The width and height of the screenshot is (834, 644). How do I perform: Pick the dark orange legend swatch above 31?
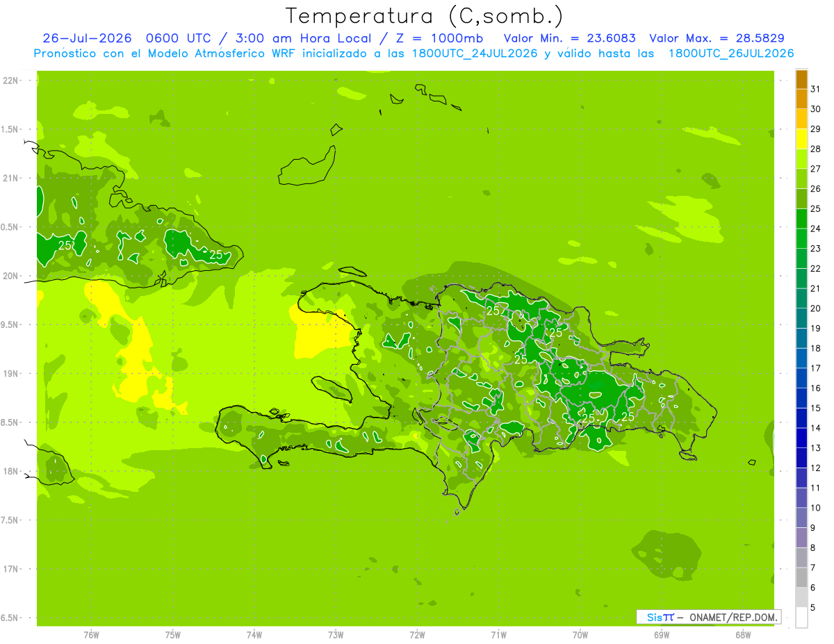tap(802, 79)
